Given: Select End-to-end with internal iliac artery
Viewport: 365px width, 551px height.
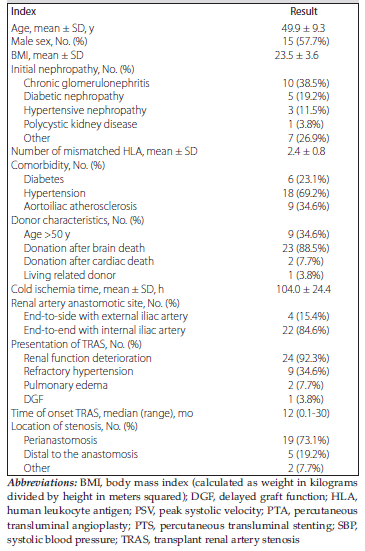Looking at the screenshot, I should tap(104, 330).
